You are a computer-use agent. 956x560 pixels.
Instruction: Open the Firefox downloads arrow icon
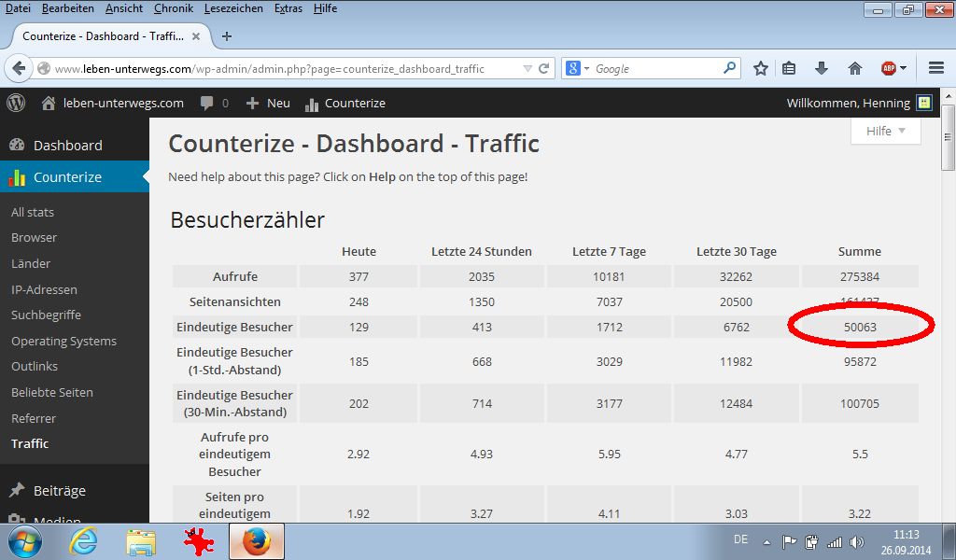tap(822, 68)
